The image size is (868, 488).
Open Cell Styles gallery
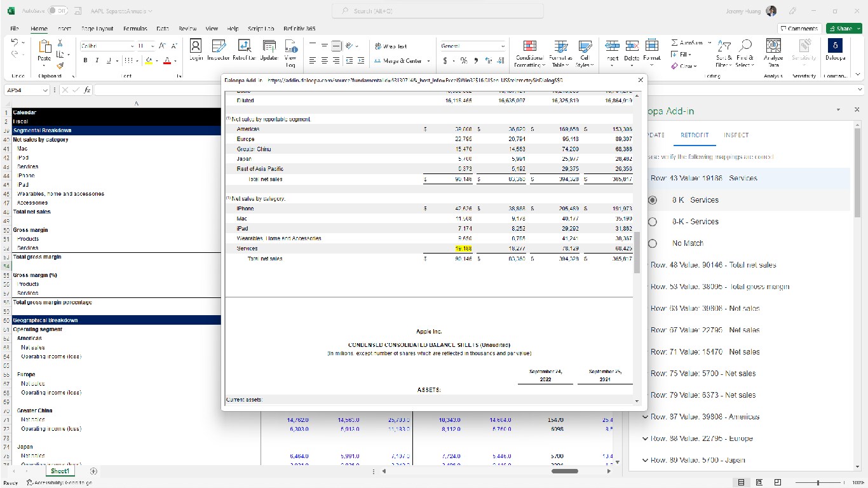click(584, 53)
